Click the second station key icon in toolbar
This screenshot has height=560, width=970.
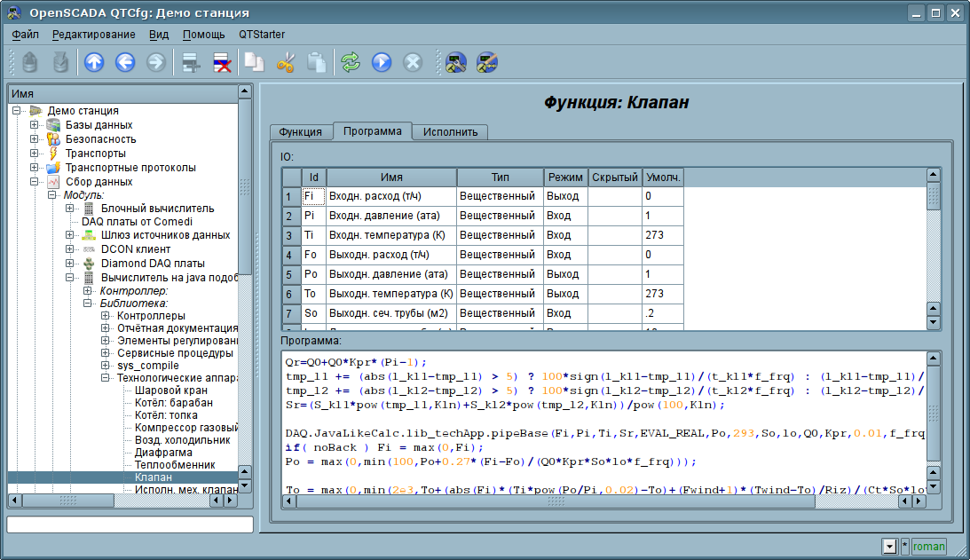pyautogui.click(x=487, y=62)
